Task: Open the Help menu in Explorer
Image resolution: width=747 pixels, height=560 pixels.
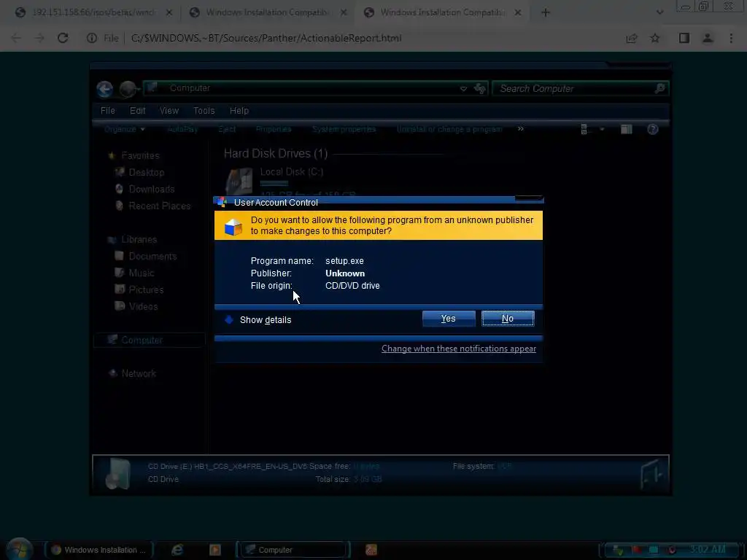Action: [x=239, y=111]
